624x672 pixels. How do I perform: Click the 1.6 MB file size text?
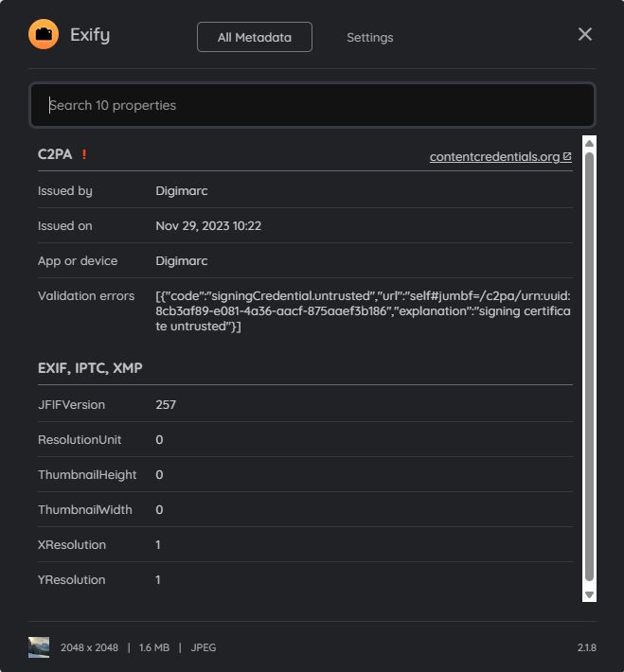pos(154,647)
